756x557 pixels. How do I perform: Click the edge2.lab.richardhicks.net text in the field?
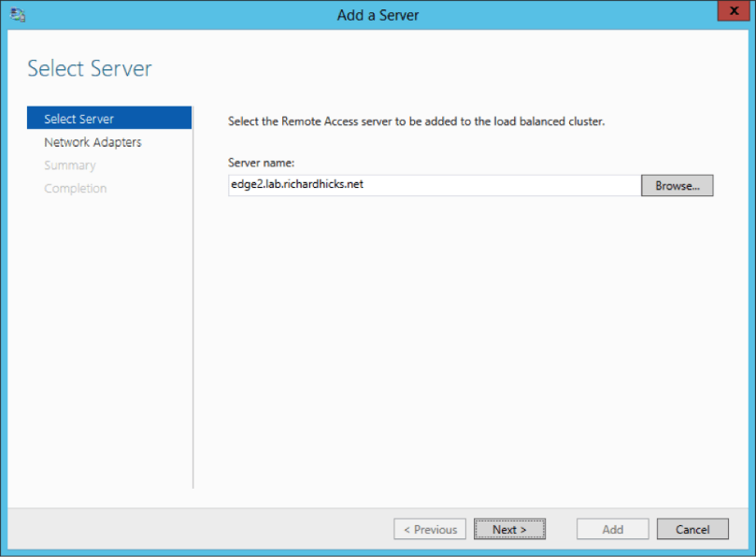point(297,185)
